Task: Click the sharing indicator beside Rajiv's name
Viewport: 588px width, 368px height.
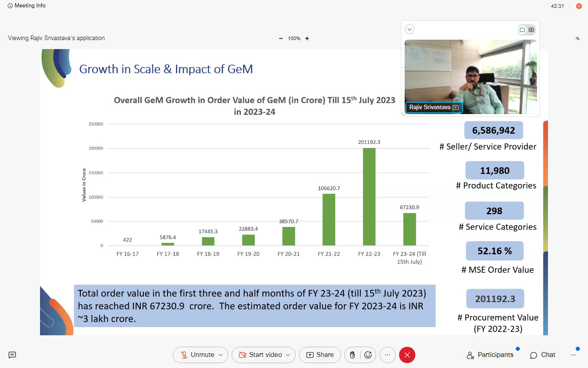Action: pos(456,108)
